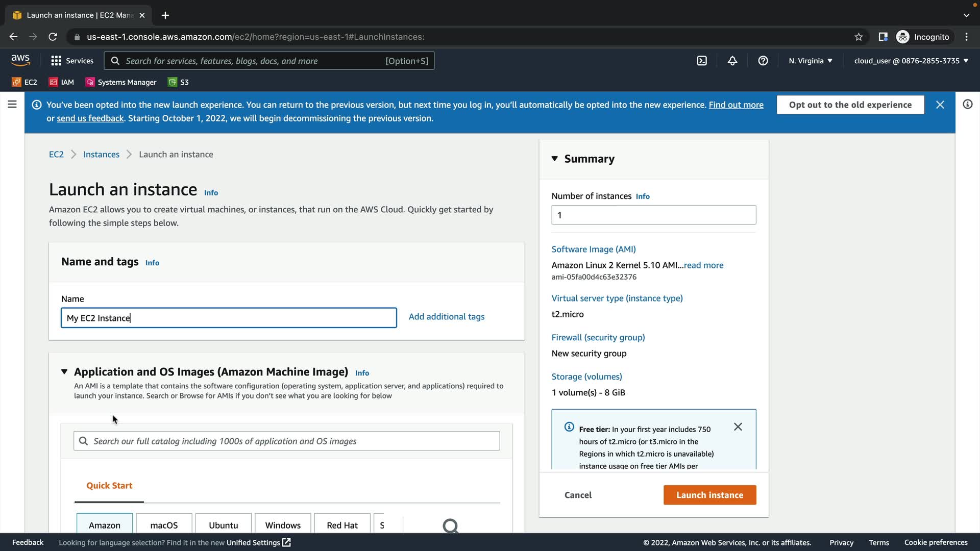Dismiss the free tier info box
Image resolution: width=980 pixels, height=551 pixels.
click(x=738, y=427)
